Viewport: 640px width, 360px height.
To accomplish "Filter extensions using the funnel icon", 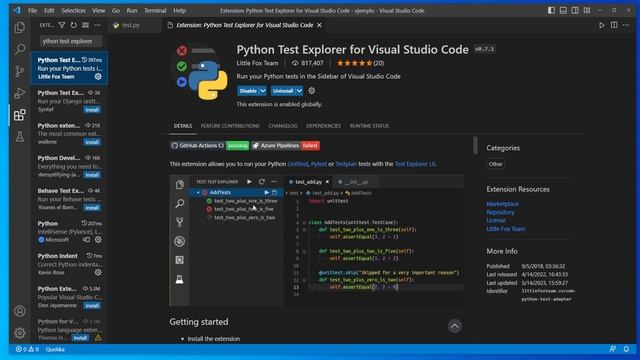I will (62, 25).
